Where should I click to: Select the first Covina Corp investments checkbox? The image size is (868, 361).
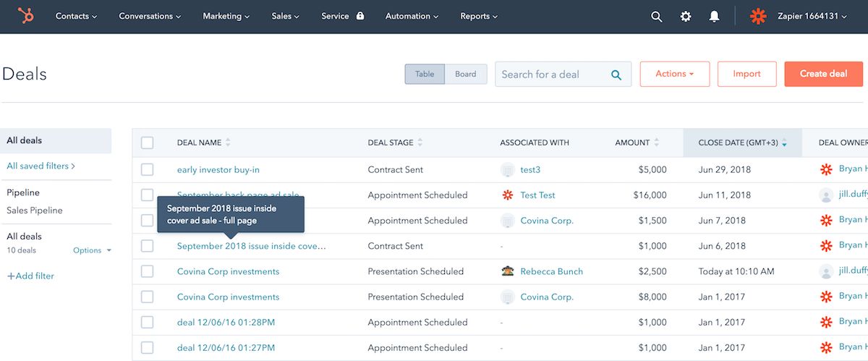tap(148, 271)
